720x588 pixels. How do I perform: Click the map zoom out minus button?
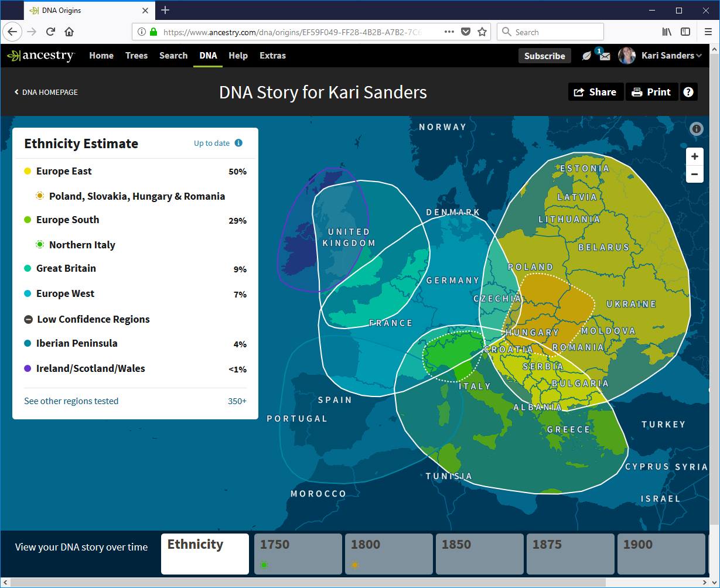(694, 174)
